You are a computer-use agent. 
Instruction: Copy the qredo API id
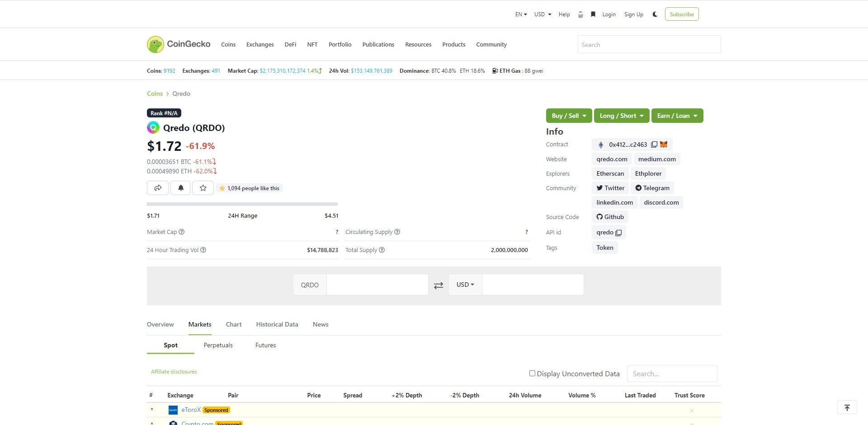pos(618,233)
